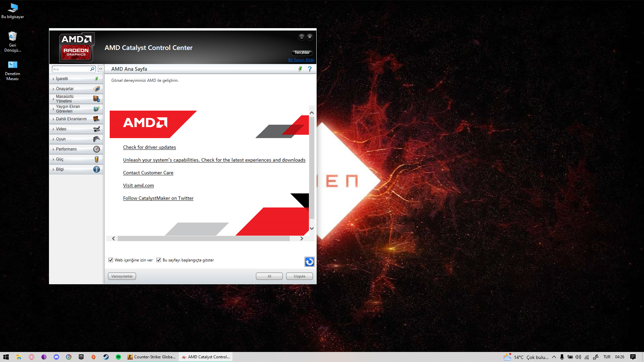
Task: Click the icon beside Yaygın Ekran Görevleri
Action: [97, 109]
